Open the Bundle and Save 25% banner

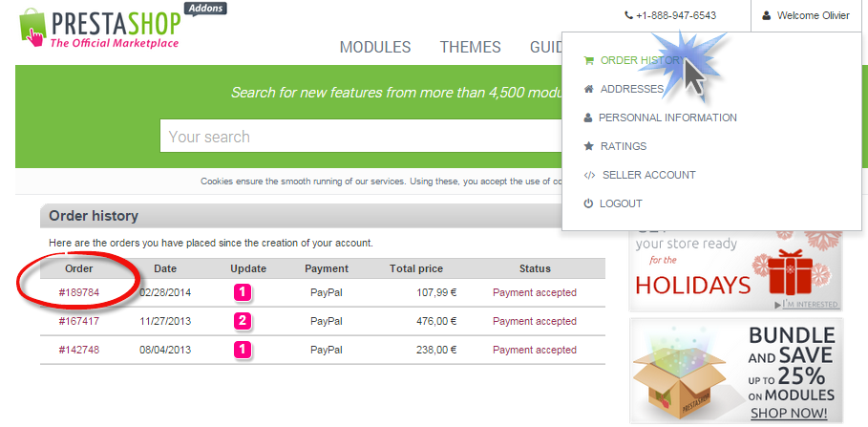735,371
